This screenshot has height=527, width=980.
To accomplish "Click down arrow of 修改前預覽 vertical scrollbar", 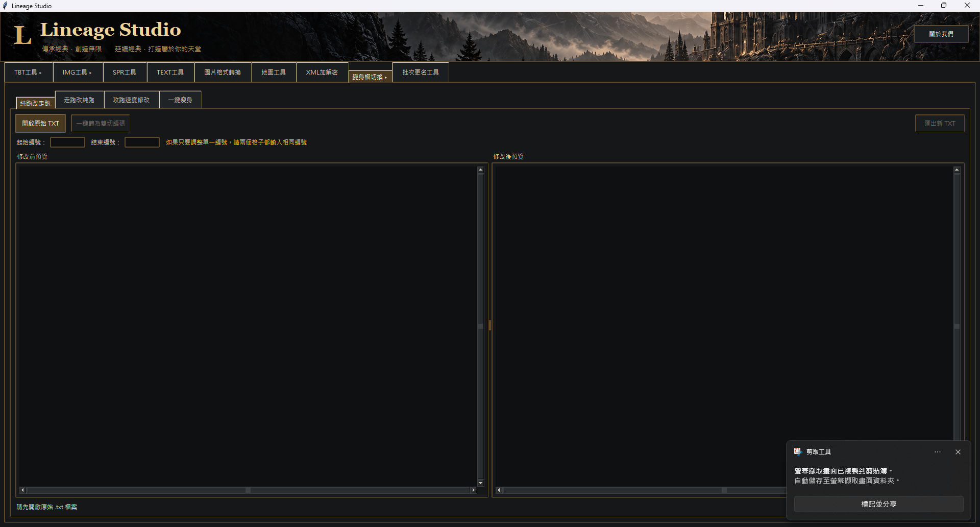I will [480, 483].
